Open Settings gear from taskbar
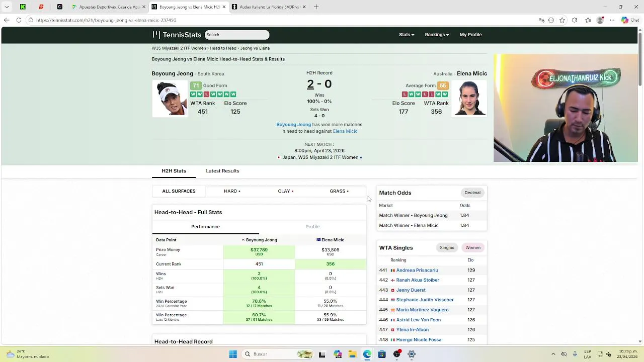Screen dimensions: 644x362 [412, 354]
